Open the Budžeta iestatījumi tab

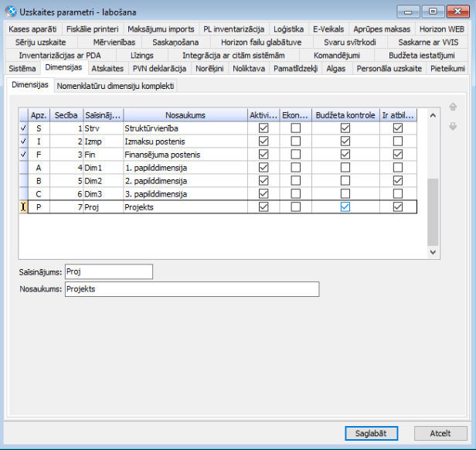(x=422, y=56)
